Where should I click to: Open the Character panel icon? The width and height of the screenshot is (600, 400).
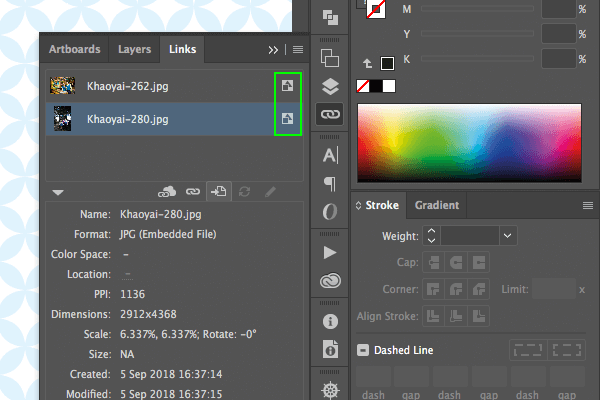330,155
